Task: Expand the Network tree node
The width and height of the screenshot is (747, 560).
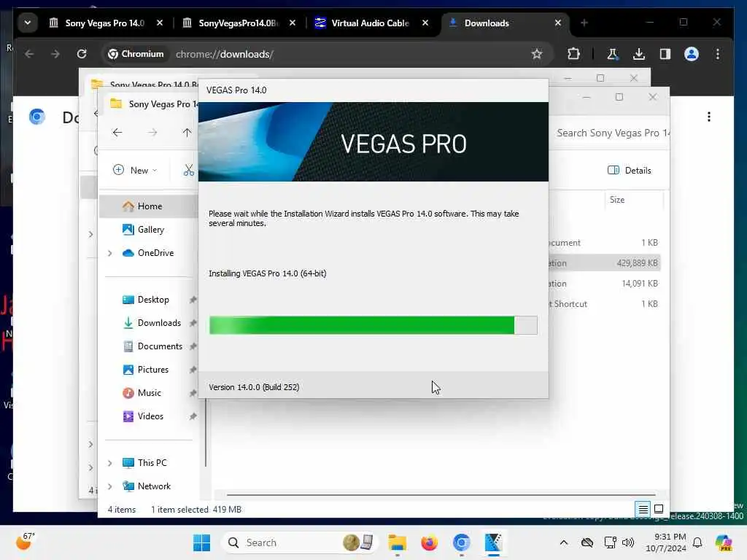Action: point(109,486)
